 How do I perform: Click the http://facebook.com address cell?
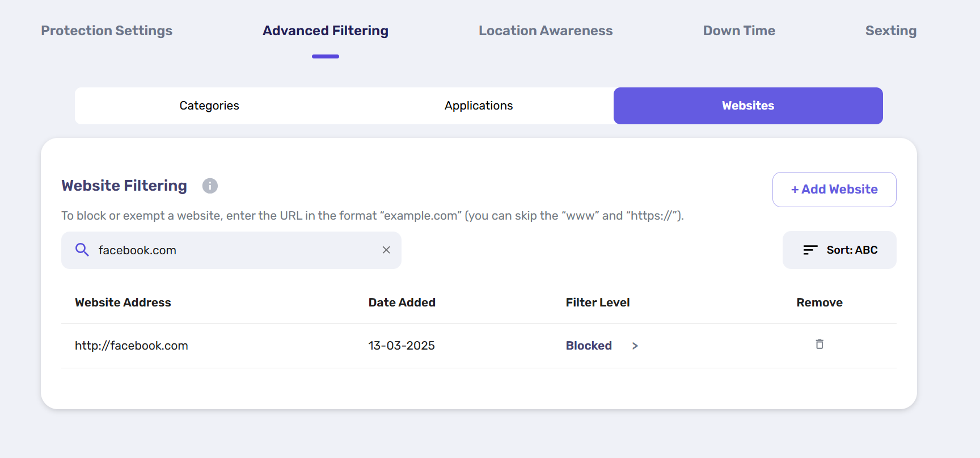[x=132, y=346]
